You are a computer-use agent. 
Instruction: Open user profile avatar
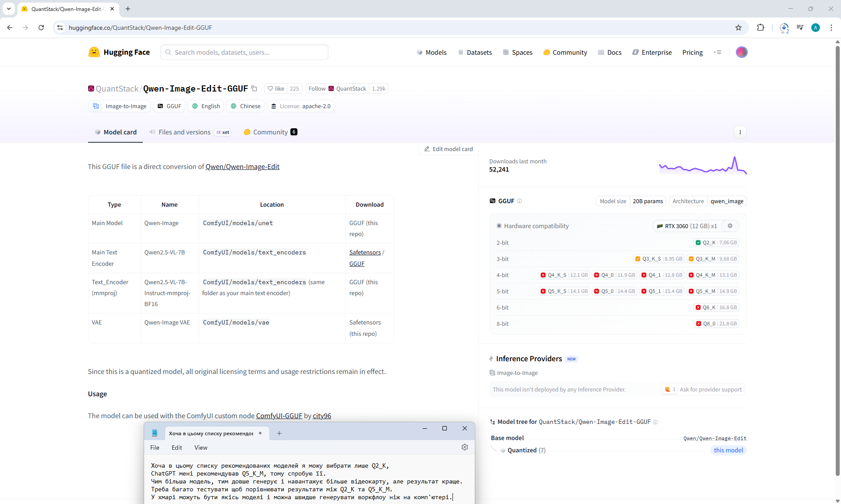point(742,52)
